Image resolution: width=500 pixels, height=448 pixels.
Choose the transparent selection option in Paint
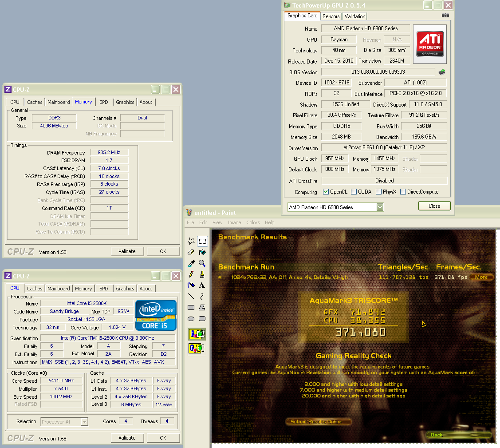(x=197, y=348)
